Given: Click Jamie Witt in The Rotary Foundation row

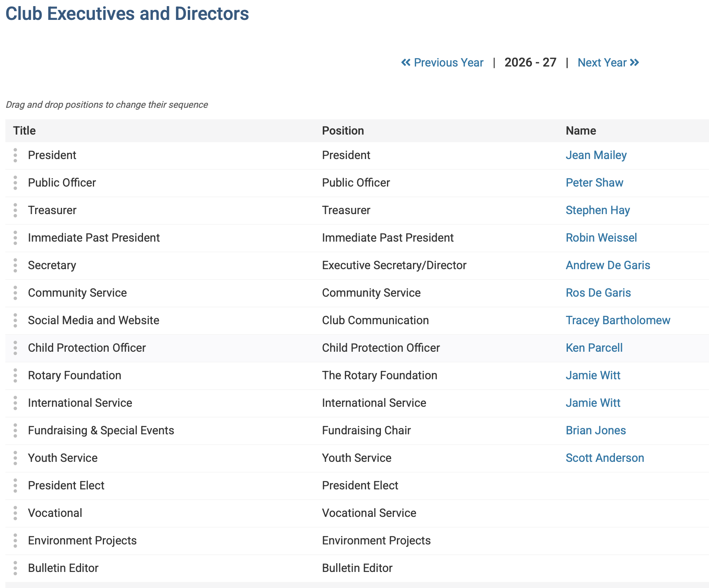Looking at the screenshot, I should tap(593, 375).
